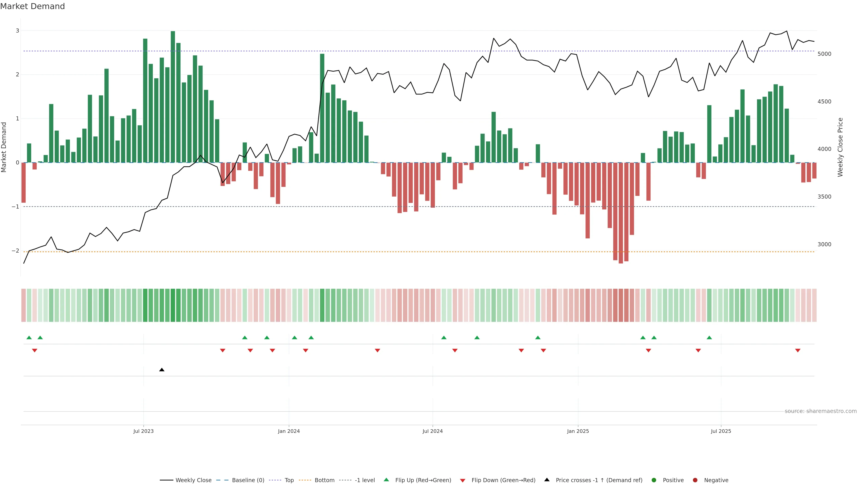Click the black Price crosses triangle in legend
The width and height of the screenshot is (868, 488).
pos(547,480)
